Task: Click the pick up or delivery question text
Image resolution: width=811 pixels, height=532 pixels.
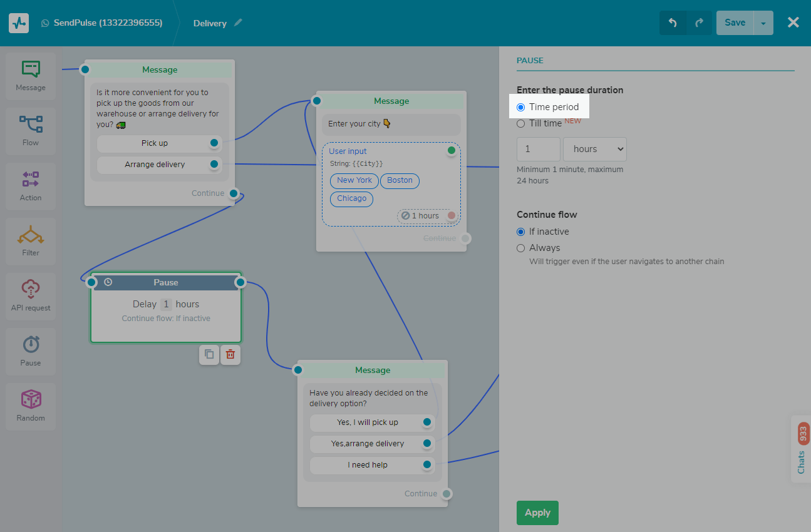Action: (158, 108)
